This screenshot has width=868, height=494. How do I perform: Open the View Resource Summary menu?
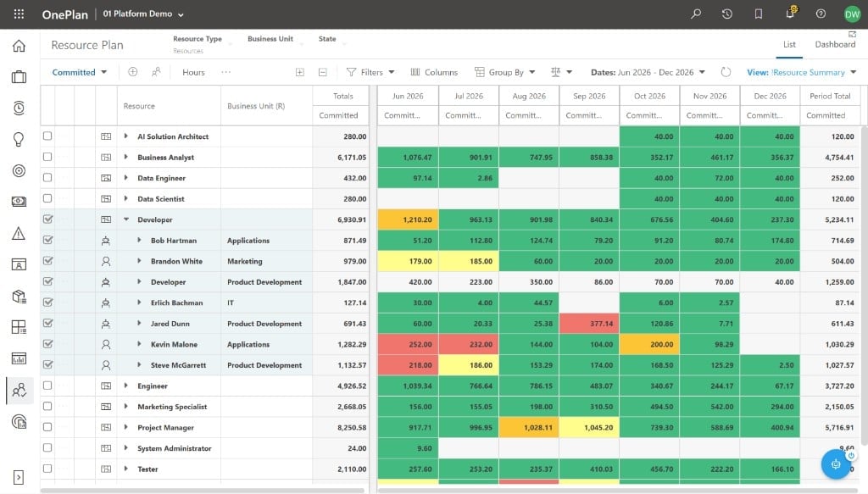pos(802,73)
